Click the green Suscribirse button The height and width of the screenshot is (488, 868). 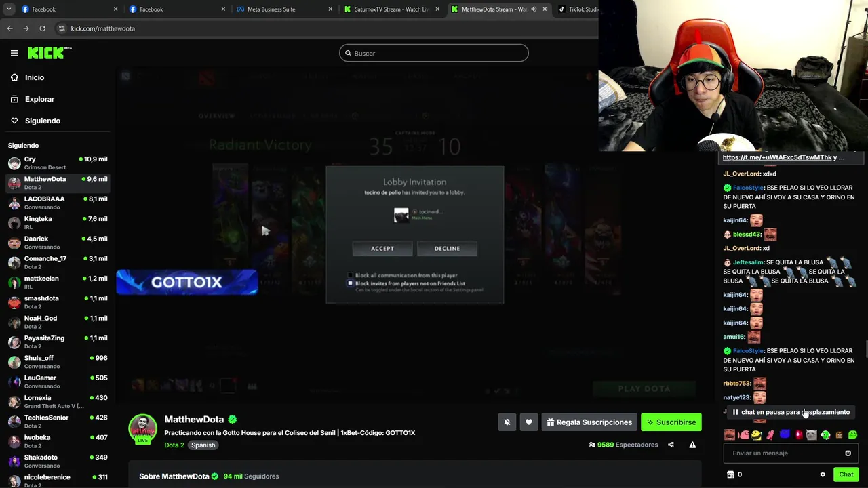[671, 422]
